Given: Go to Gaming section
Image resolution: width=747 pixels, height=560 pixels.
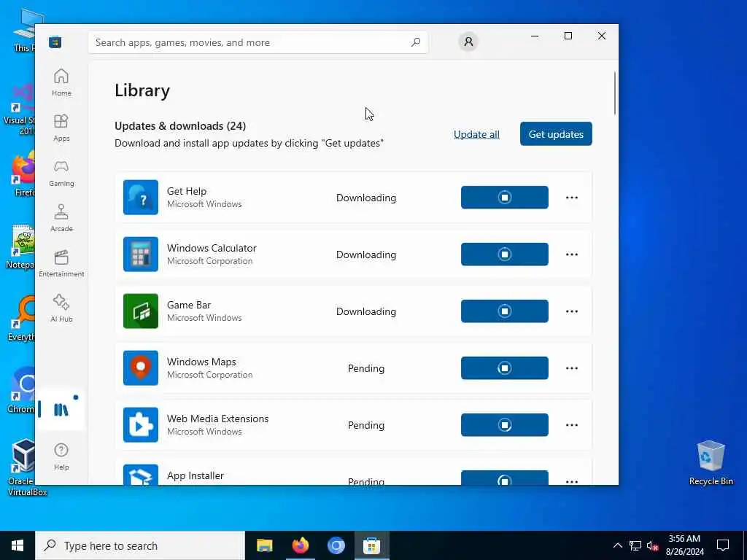Looking at the screenshot, I should 61,173.
